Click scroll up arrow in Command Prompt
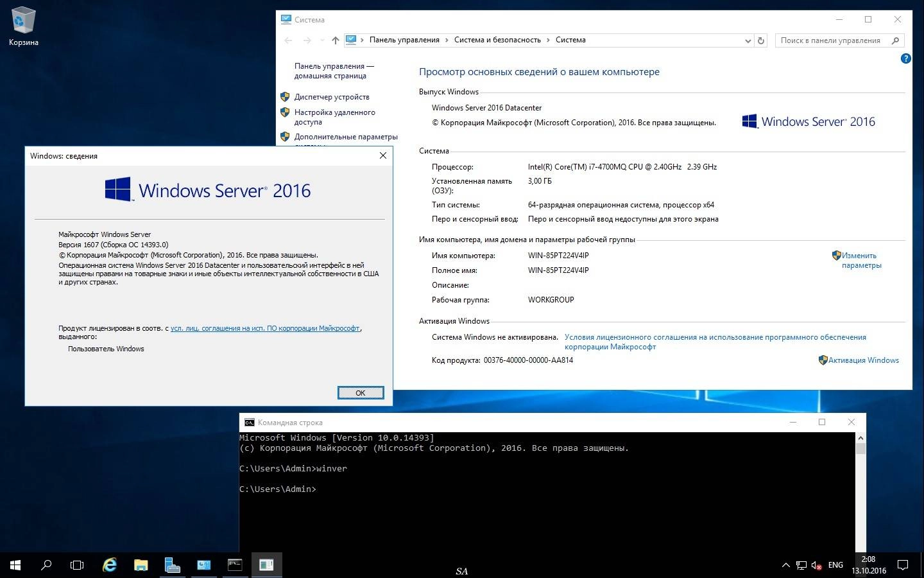The width and height of the screenshot is (924, 578). [x=860, y=437]
